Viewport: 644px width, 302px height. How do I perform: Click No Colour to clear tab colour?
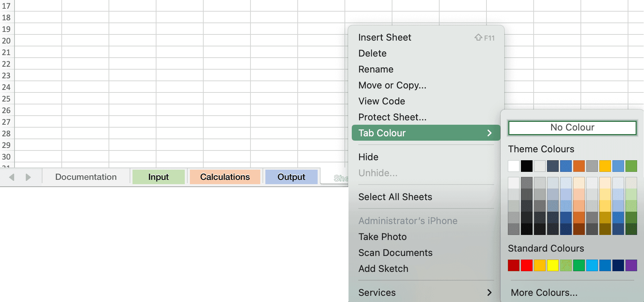pyautogui.click(x=572, y=128)
